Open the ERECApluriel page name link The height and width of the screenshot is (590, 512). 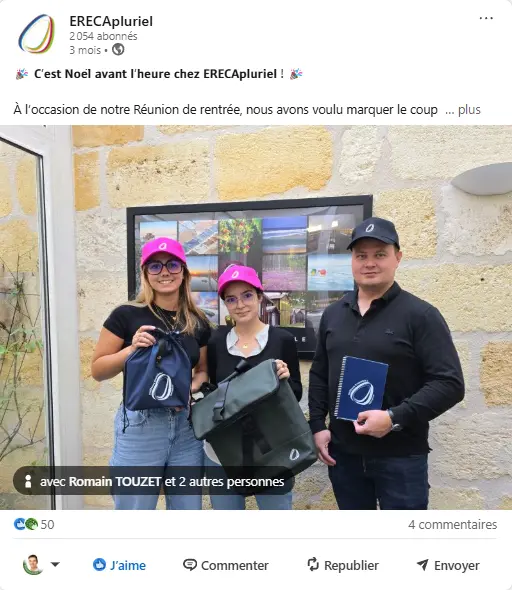pyautogui.click(x=111, y=21)
